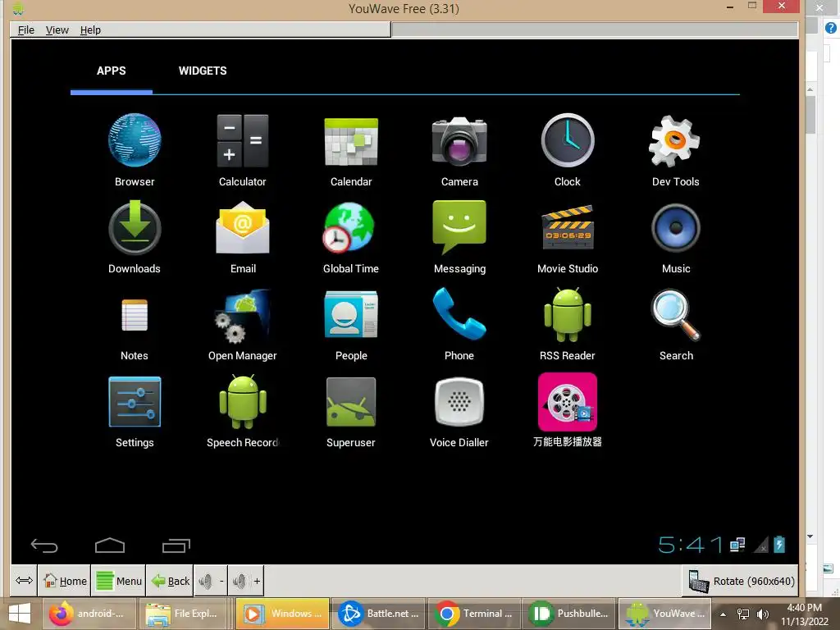Viewport: 840px width, 630px height.
Task: Click the YouWave Menu button
Action: (118, 581)
